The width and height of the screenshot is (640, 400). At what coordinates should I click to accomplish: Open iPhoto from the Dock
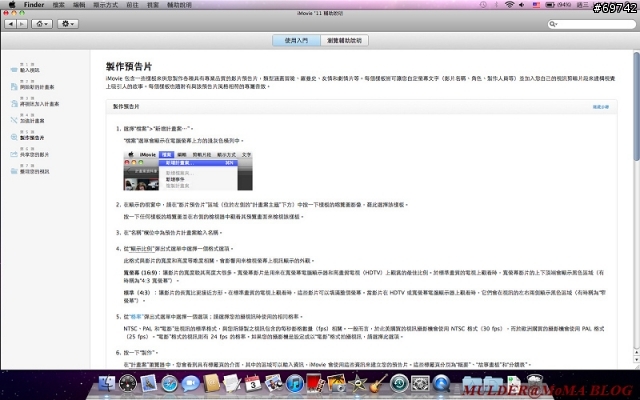point(337,384)
